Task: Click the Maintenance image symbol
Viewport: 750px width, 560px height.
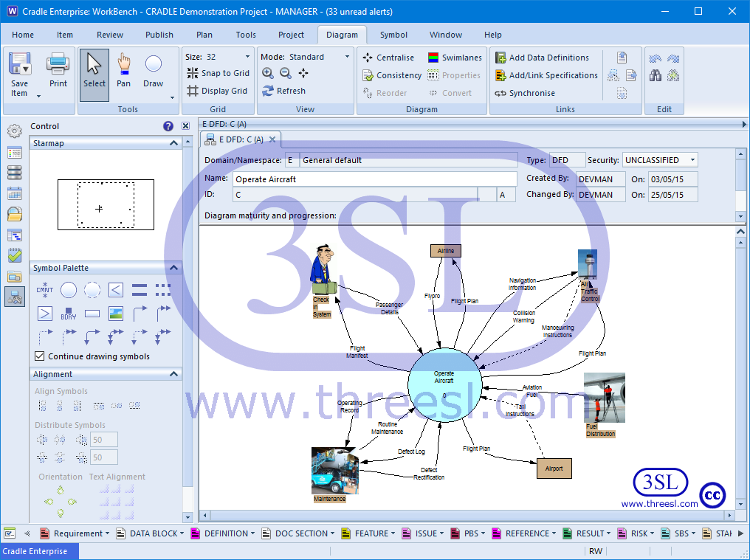Action: pos(335,471)
